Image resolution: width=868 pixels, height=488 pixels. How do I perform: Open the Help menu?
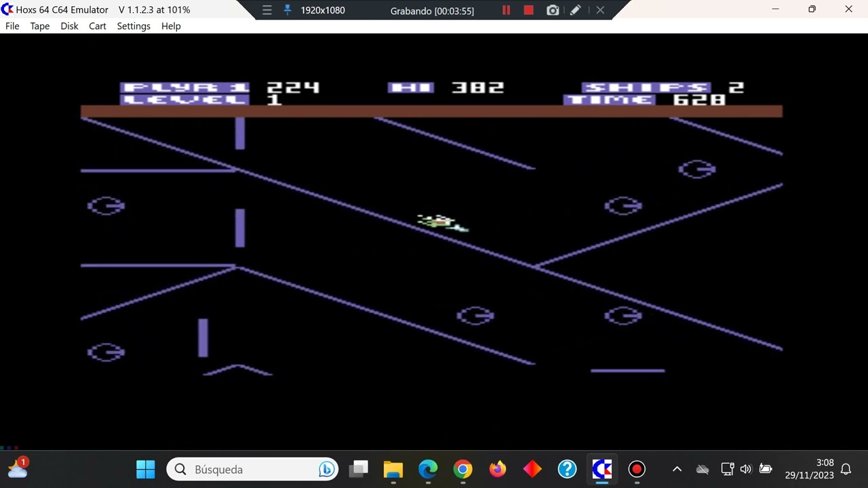[171, 26]
